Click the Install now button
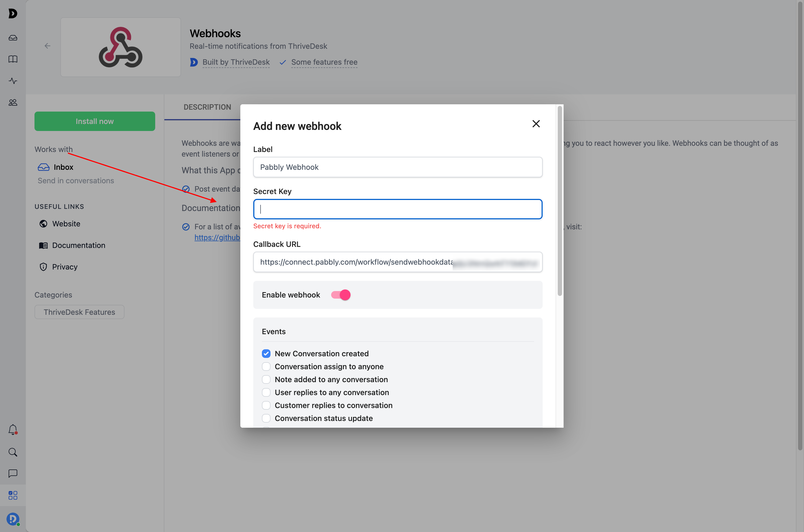Viewport: 804px width, 532px height. [95, 121]
